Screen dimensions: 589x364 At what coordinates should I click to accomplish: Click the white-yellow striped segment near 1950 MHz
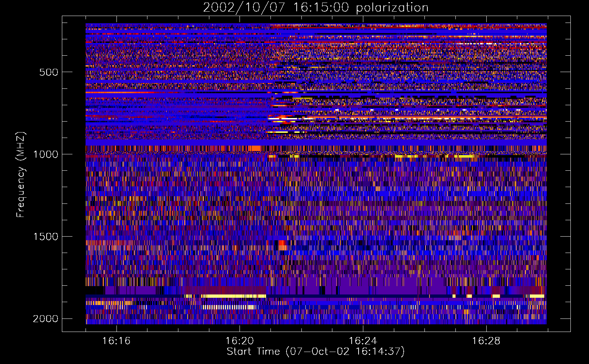click(228, 307)
